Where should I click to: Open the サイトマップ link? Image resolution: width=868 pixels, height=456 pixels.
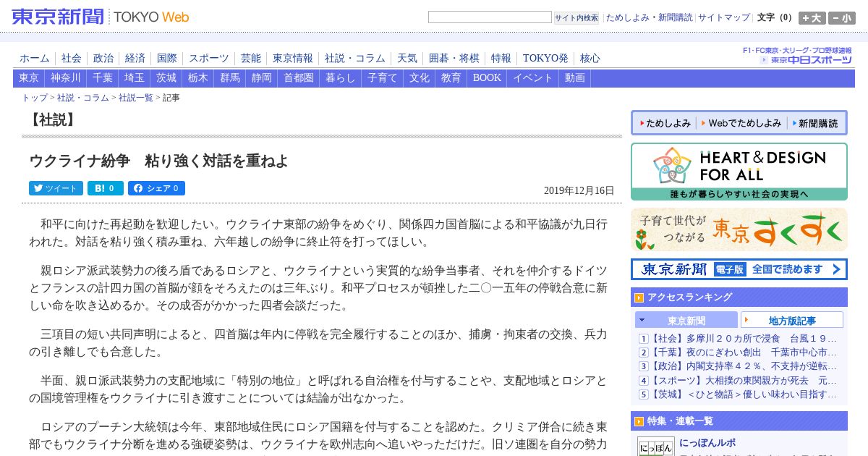click(x=723, y=17)
